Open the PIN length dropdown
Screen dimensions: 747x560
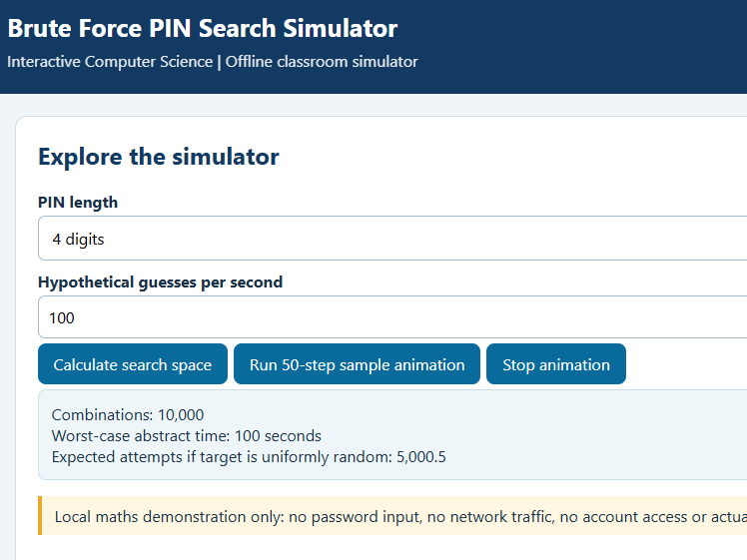coord(392,239)
